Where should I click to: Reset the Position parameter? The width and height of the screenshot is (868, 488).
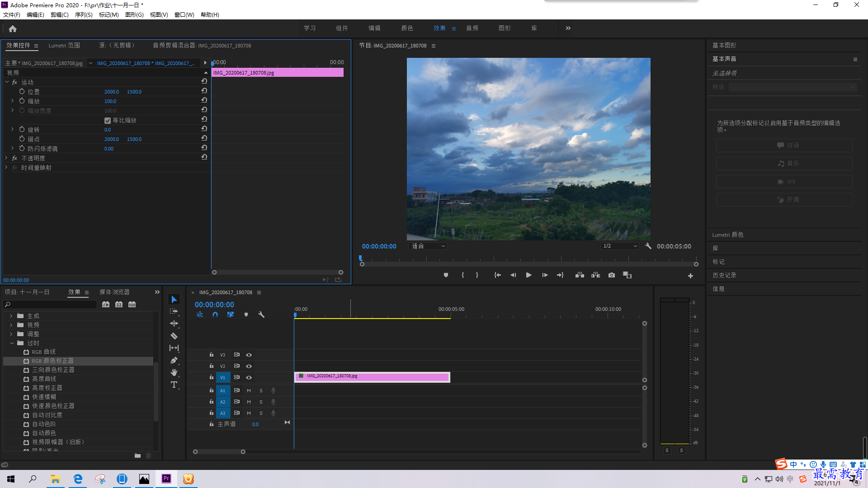click(204, 91)
